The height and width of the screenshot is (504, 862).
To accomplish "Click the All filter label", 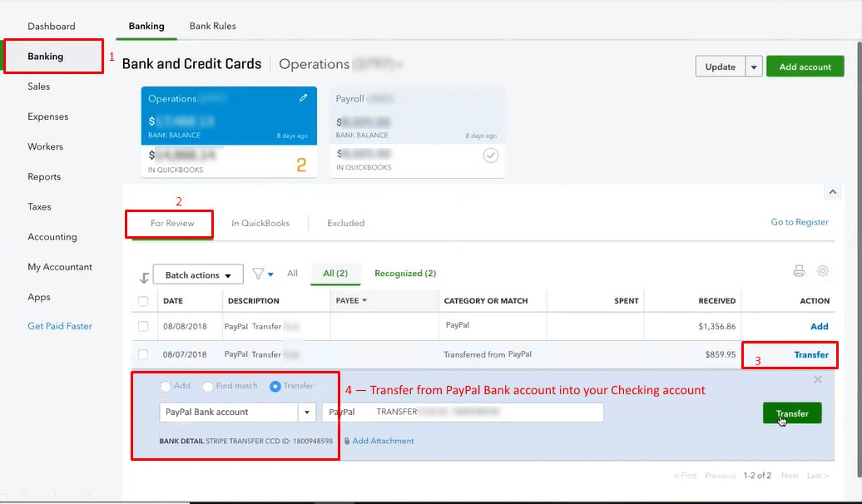I will [x=293, y=273].
